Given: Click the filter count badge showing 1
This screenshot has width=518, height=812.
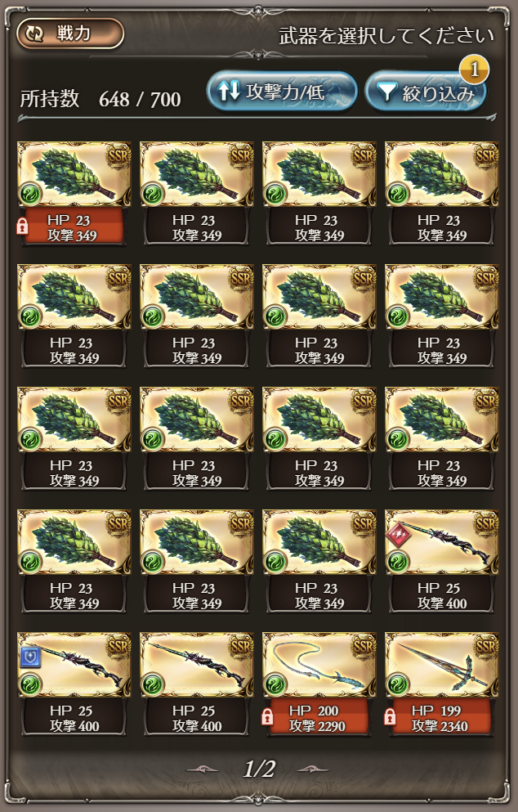Looking at the screenshot, I should [x=474, y=69].
